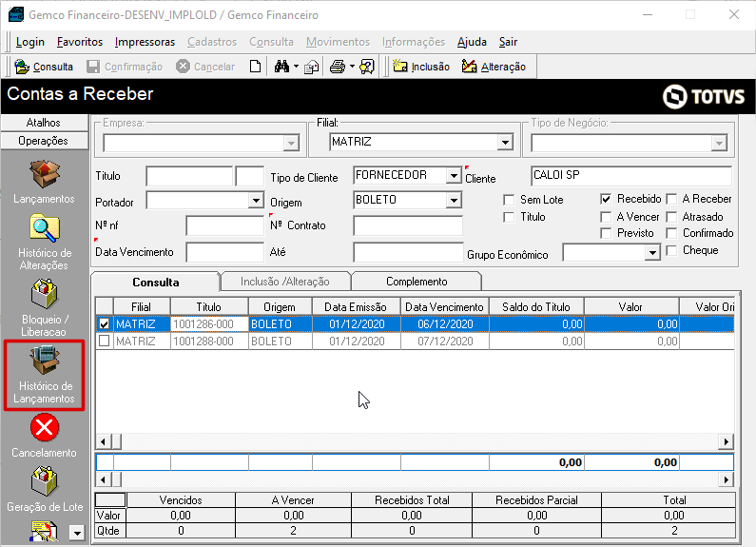This screenshot has height=547, width=756.
Task: Expand the Portador dropdown
Action: coord(256,200)
